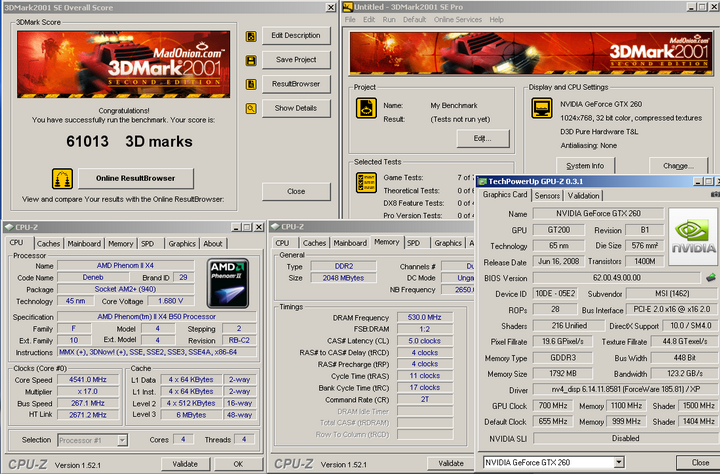Click the Project icon beside Name
Viewport: 720px width, 474px height.
(366, 109)
